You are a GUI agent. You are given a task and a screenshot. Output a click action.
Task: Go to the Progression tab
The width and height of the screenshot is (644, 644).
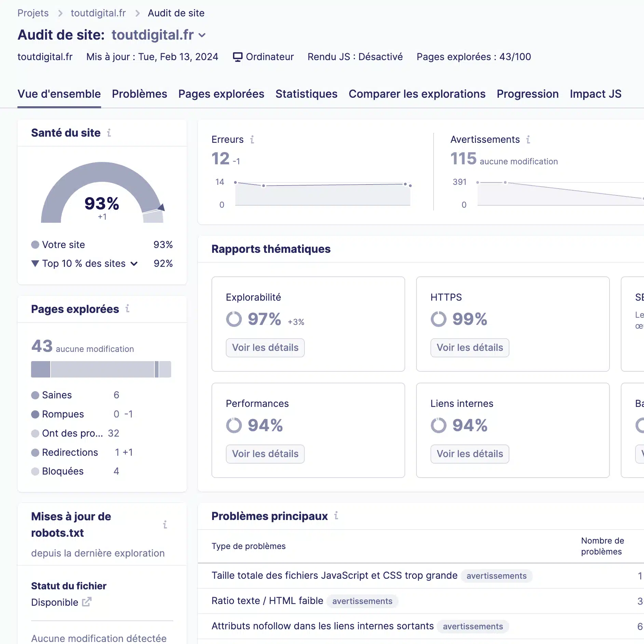point(527,94)
